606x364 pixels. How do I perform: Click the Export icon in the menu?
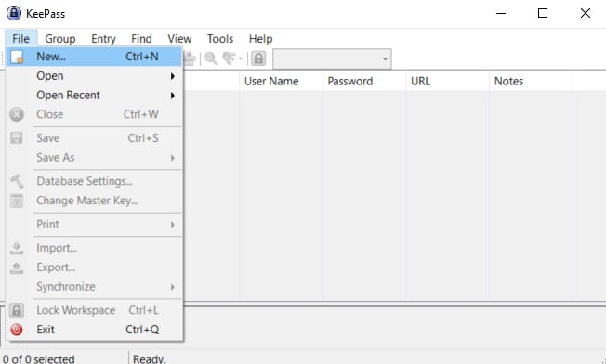(17, 267)
